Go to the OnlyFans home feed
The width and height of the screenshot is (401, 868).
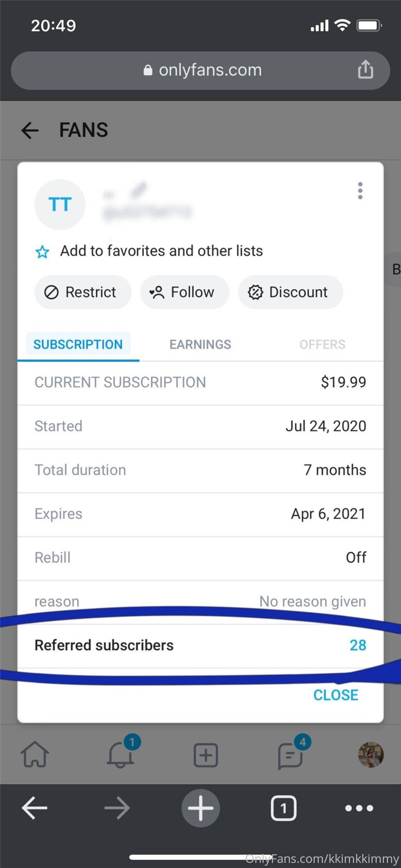(x=35, y=755)
